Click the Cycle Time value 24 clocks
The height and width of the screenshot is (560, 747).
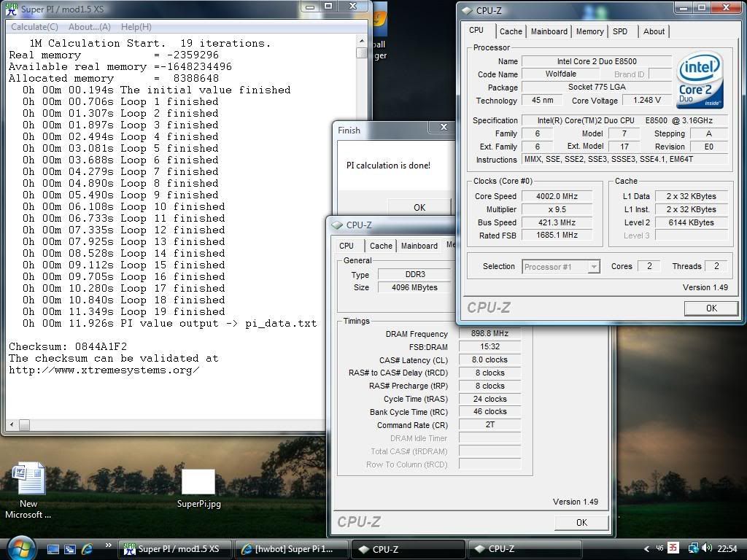point(489,399)
